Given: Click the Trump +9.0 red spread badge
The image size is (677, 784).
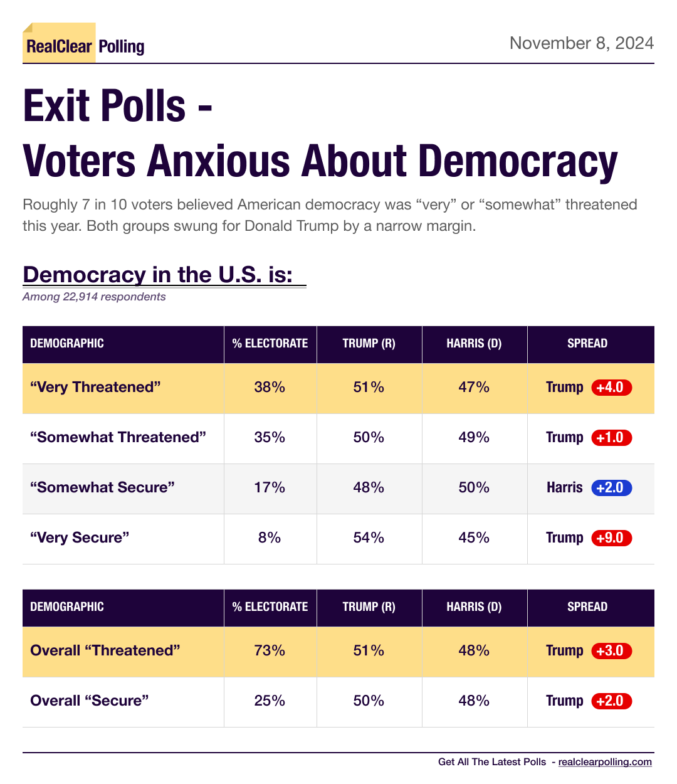Looking at the screenshot, I should click(611, 538).
